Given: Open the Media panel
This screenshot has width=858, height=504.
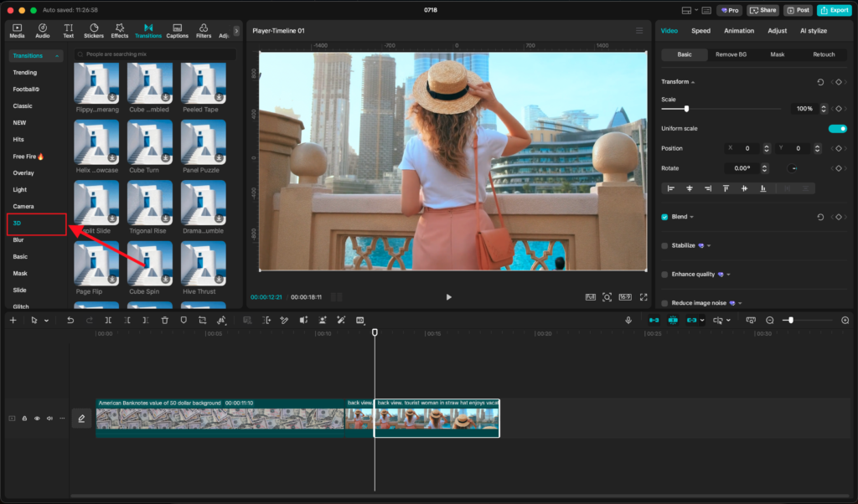Looking at the screenshot, I should 17,31.
